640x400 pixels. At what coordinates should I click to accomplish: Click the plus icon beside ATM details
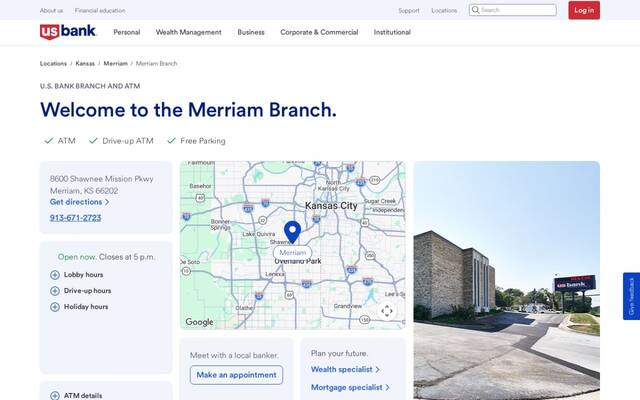(x=55, y=395)
